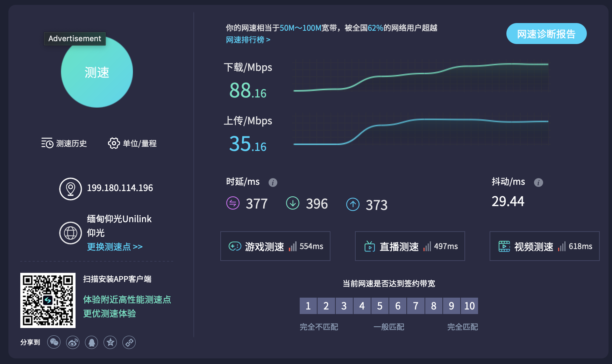Select rating 5 for bandwidth match
This screenshot has height=364, width=612.
[380, 306]
